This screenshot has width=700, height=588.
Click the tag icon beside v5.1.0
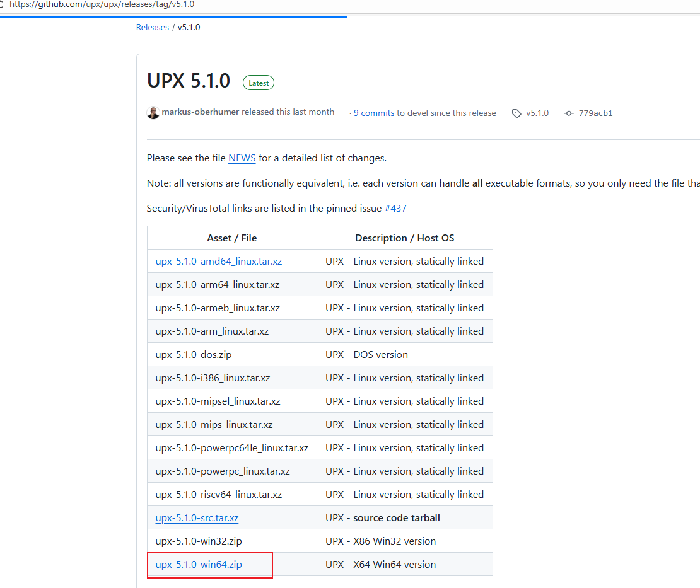pyautogui.click(x=516, y=113)
